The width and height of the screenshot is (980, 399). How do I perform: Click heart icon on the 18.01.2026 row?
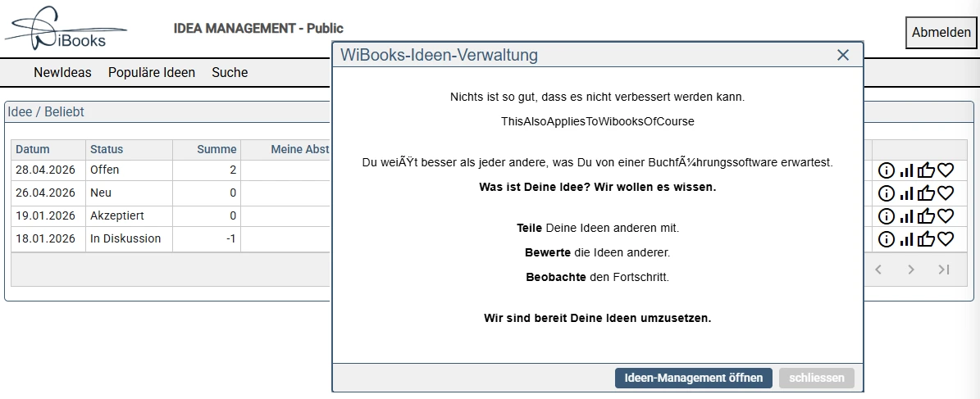[x=946, y=238]
